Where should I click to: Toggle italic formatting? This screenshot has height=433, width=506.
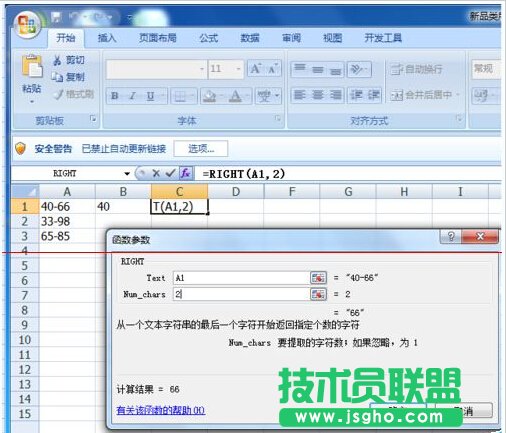click(132, 96)
